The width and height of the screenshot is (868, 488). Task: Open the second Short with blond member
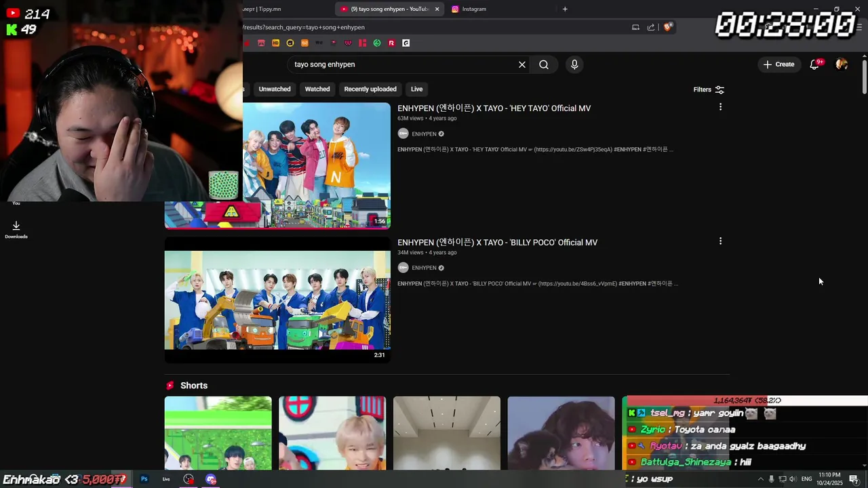[x=332, y=433]
